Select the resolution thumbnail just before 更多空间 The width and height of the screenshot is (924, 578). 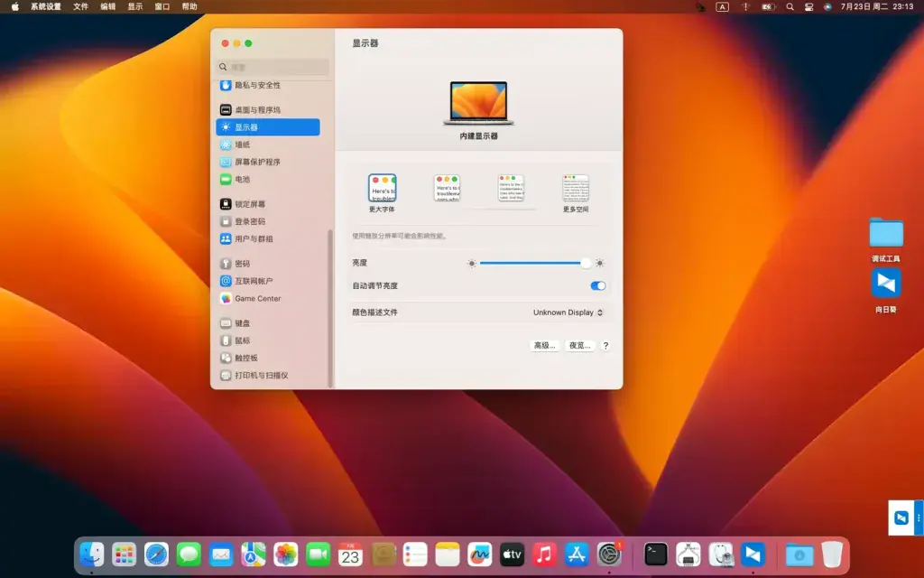(x=511, y=188)
